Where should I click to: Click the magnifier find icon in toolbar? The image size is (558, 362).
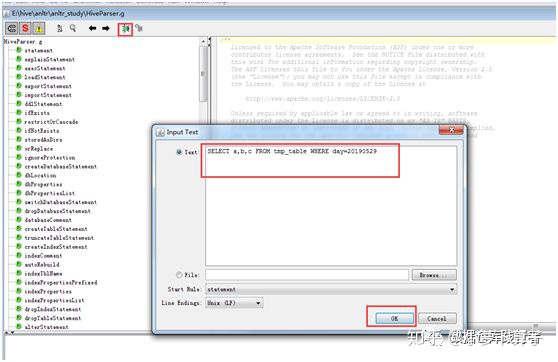73,28
